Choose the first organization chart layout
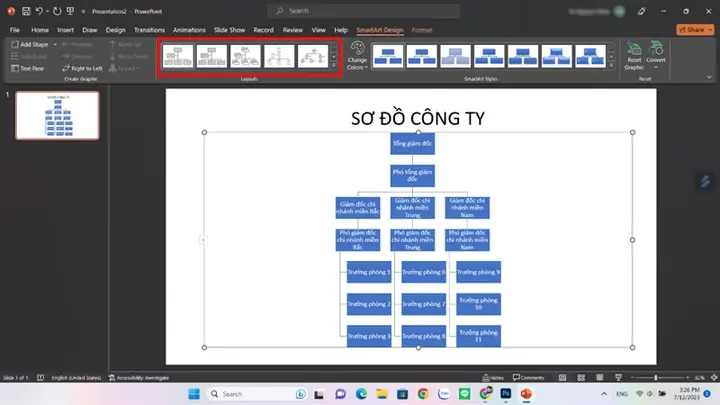The height and width of the screenshot is (405, 720). [x=178, y=56]
